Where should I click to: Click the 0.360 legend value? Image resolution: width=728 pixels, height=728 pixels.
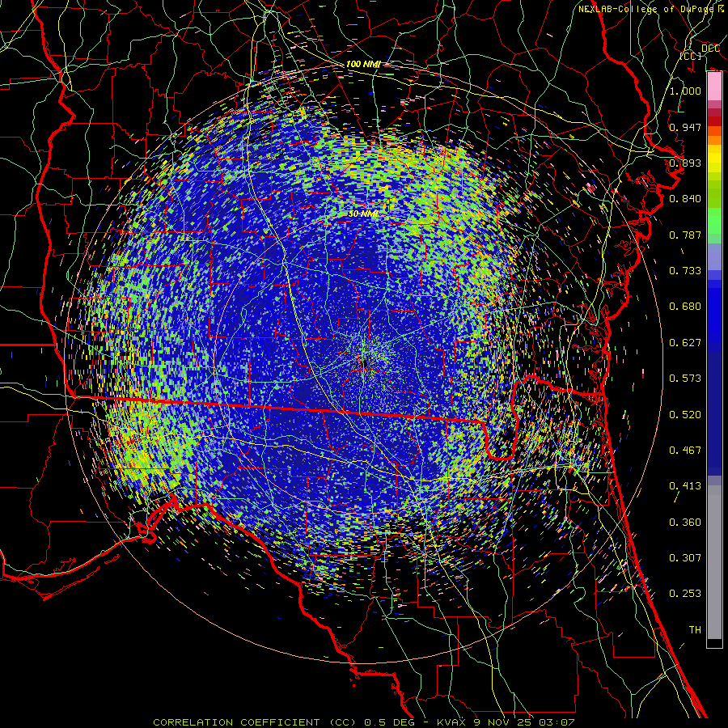click(685, 523)
